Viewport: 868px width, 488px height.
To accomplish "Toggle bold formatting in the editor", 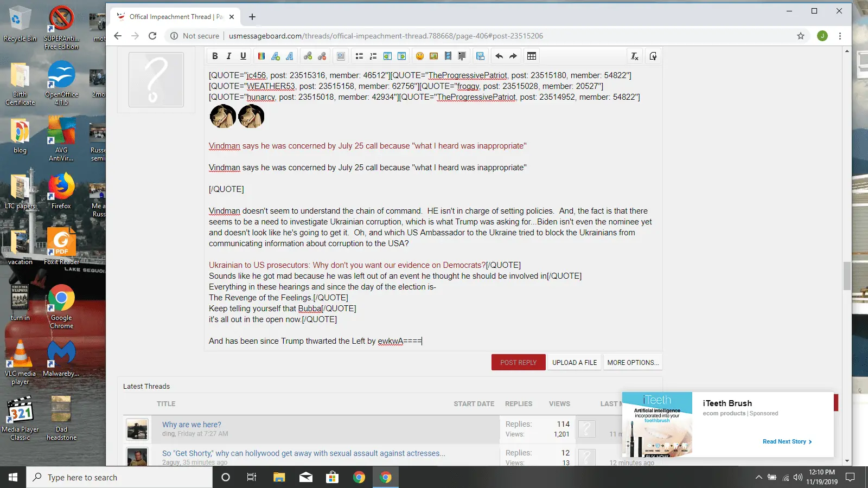I will pyautogui.click(x=215, y=56).
